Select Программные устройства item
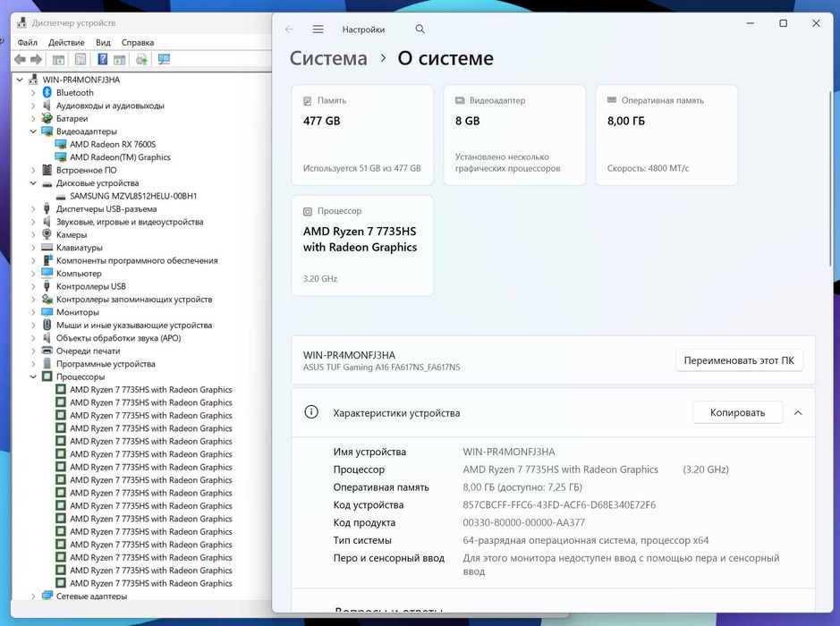Image resolution: width=840 pixels, height=626 pixels. pos(106,364)
